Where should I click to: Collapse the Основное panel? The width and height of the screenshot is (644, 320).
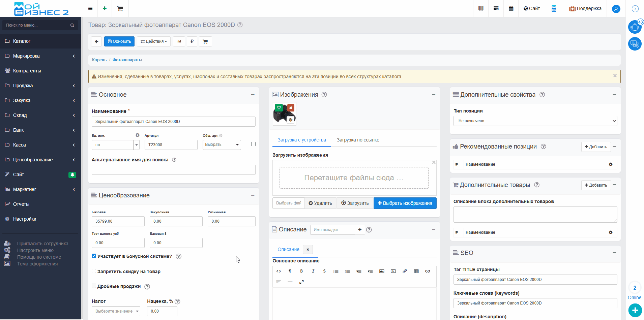coord(253,95)
